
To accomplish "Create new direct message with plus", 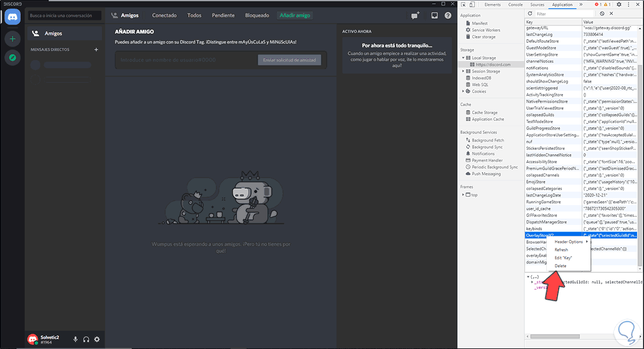I will pyautogui.click(x=96, y=49).
